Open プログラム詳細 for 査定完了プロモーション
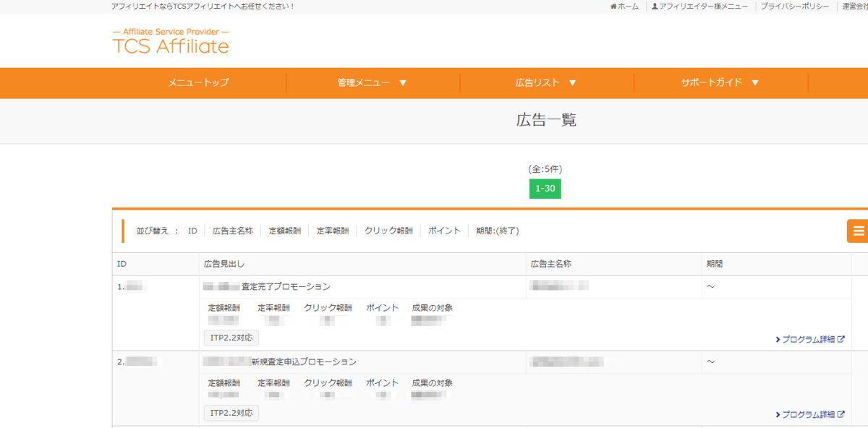The width and height of the screenshot is (868, 428). pyautogui.click(x=809, y=339)
